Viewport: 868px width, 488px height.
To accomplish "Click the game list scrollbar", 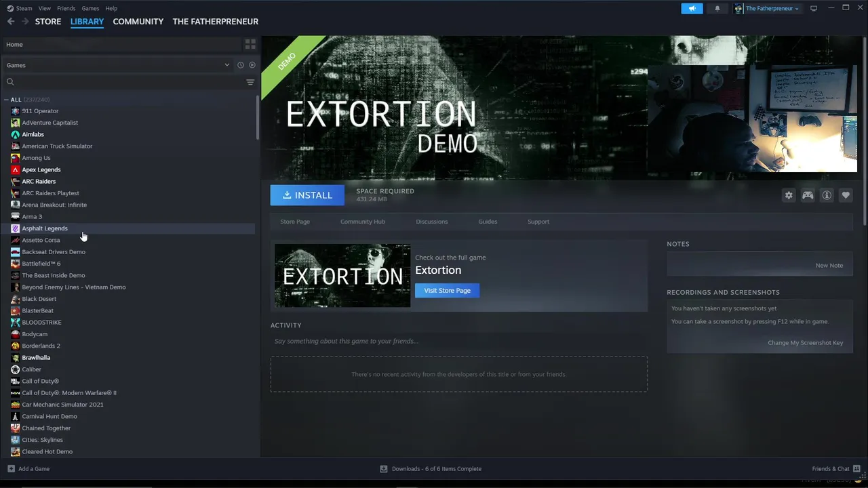I will (x=257, y=119).
